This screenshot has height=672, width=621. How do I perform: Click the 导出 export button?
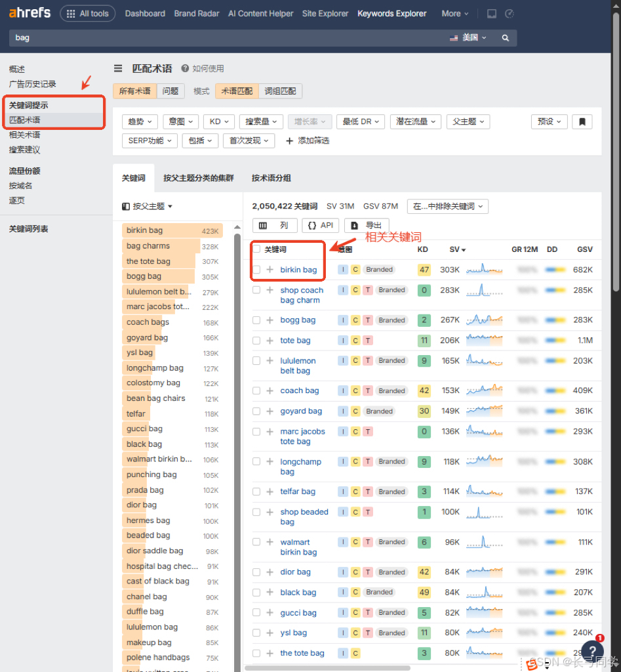click(367, 226)
